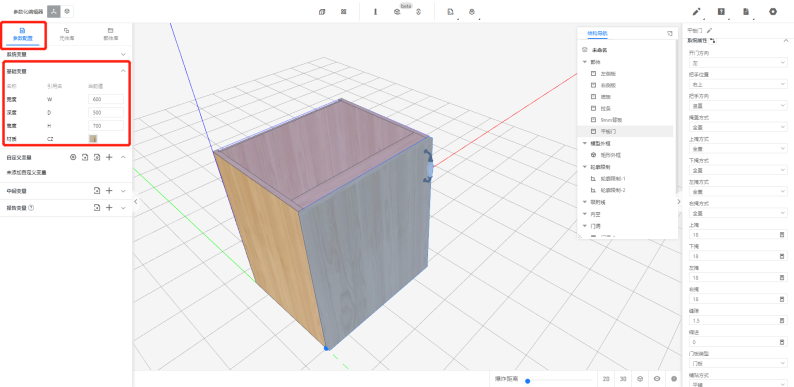Open the 把手位置 dropdown
Image resolution: width=794 pixels, height=387 pixels.
pyautogui.click(x=738, y=84)
